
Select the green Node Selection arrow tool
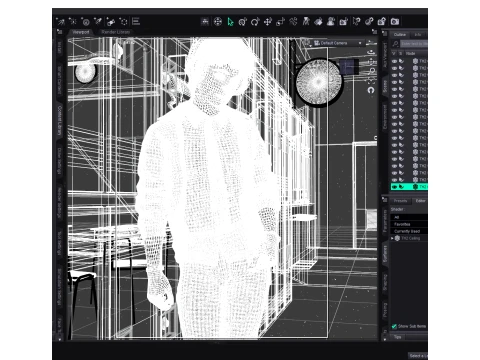[x=230, y=22]
